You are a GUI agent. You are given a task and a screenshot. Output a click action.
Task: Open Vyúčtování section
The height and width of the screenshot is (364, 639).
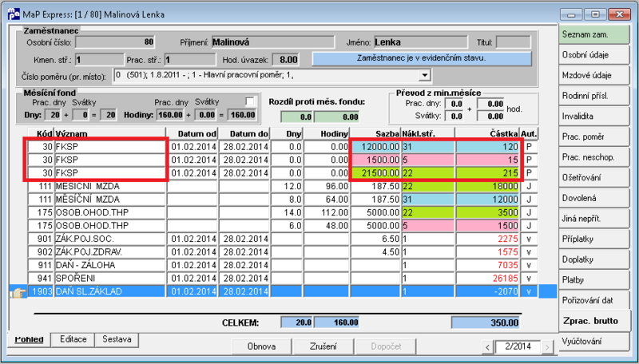(x=594, y=342)
